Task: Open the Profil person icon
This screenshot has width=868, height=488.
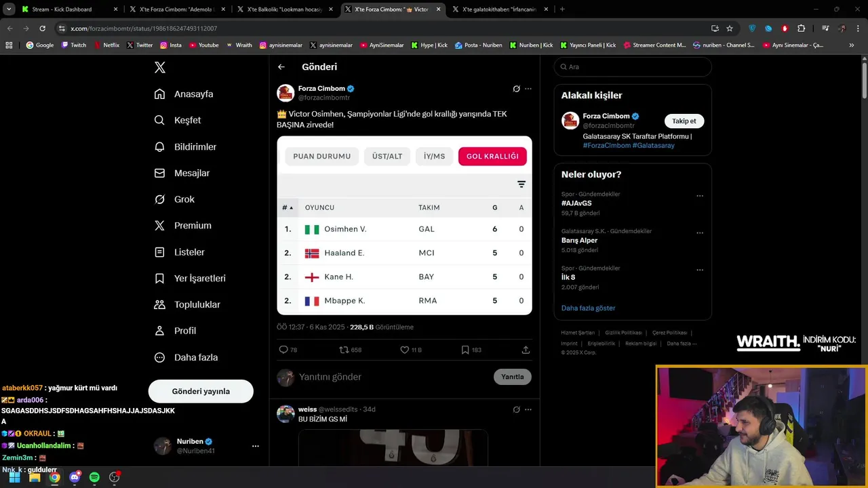Action: 159,331
